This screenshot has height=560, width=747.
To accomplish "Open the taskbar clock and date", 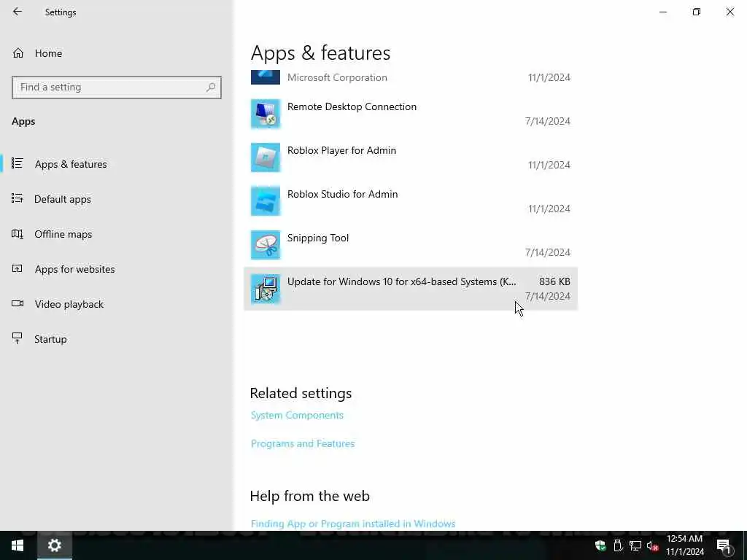I will (684, 545).
